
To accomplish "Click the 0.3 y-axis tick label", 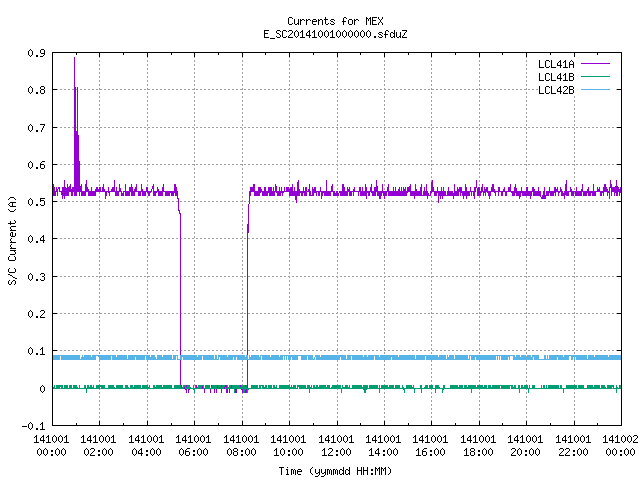I will coord(37,277).
